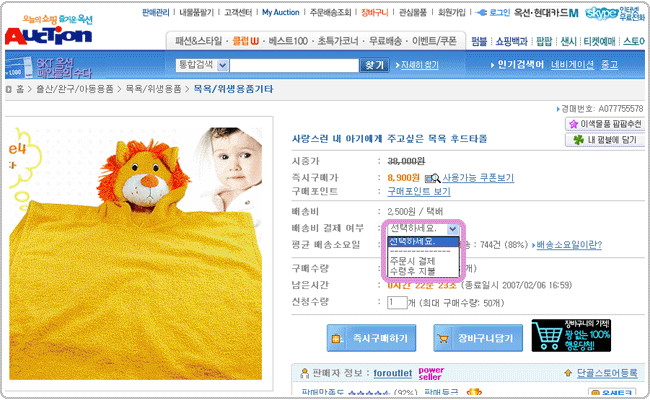Viewport: 650px width, 400px height.
Task: Click 이색물품 팝팝추천 button
Action: pos(603,124)
